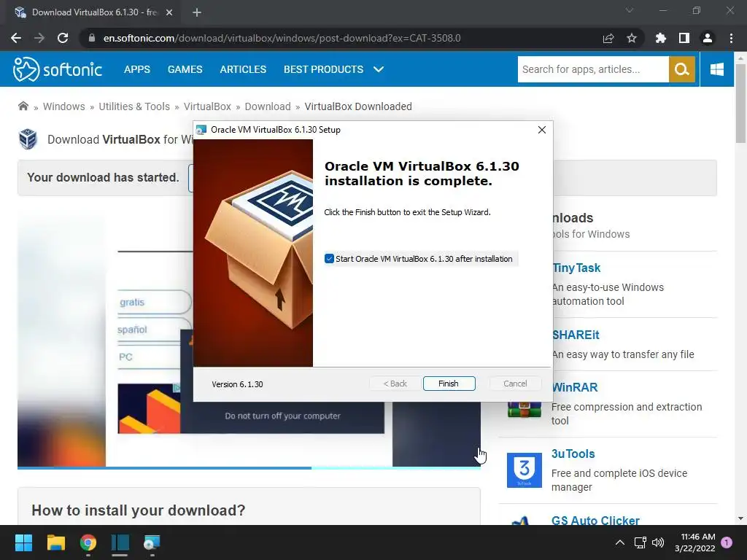Open the WinRAR title link
The height and width of the screenshot is (560, 747).
point(575,387)
